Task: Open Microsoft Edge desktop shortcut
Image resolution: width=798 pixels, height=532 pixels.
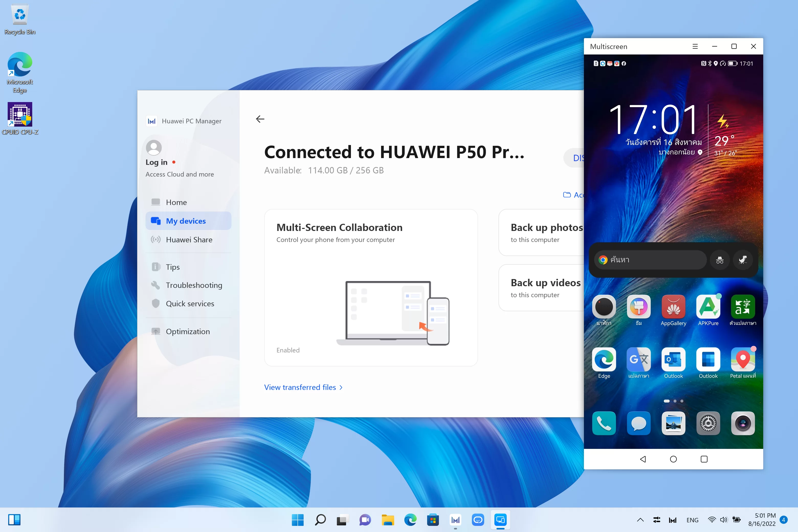Action: pos(20,72)
